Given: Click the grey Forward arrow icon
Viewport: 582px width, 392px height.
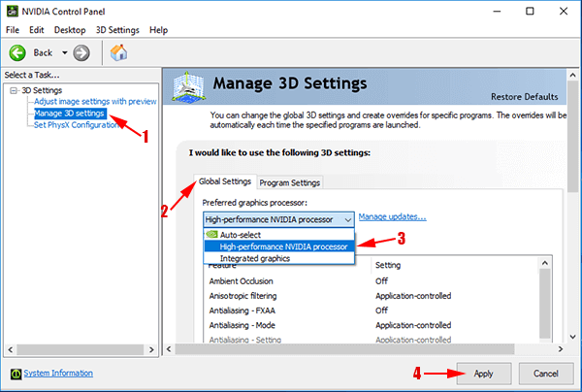Looking at the screenshot, I should pos(81,52).
